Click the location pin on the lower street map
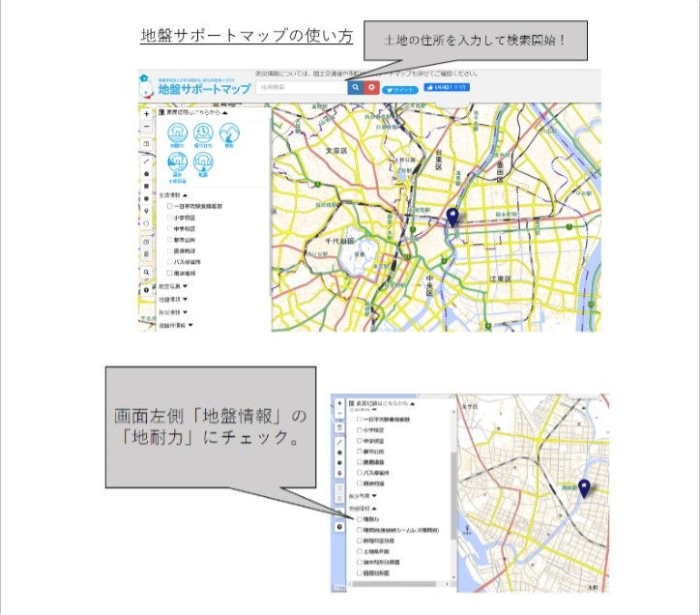 [584, 488]
